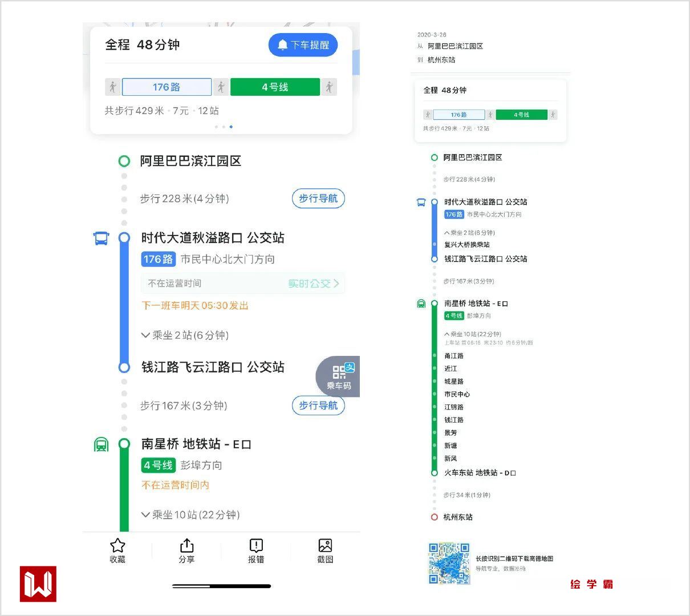
Task: Tap the Gaode map download QR code
Action: pos(449,564)
